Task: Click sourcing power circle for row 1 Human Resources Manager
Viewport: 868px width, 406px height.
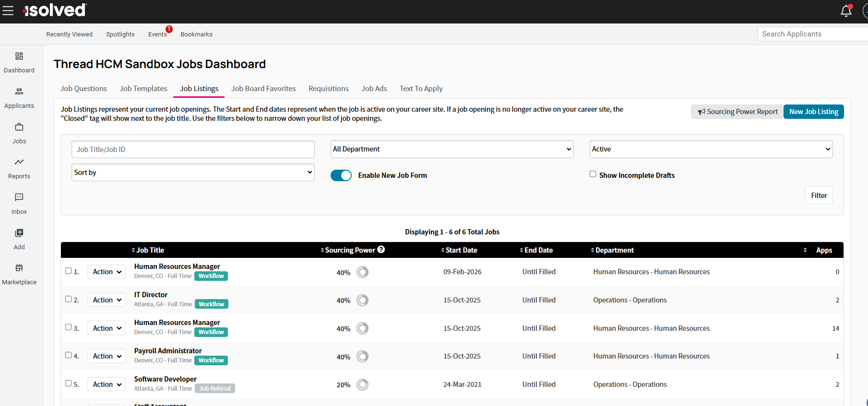Action: point(363,272)
